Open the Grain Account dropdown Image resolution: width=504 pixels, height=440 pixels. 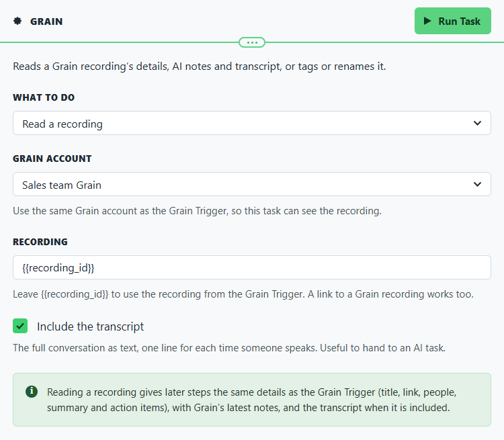pos(252,184)
